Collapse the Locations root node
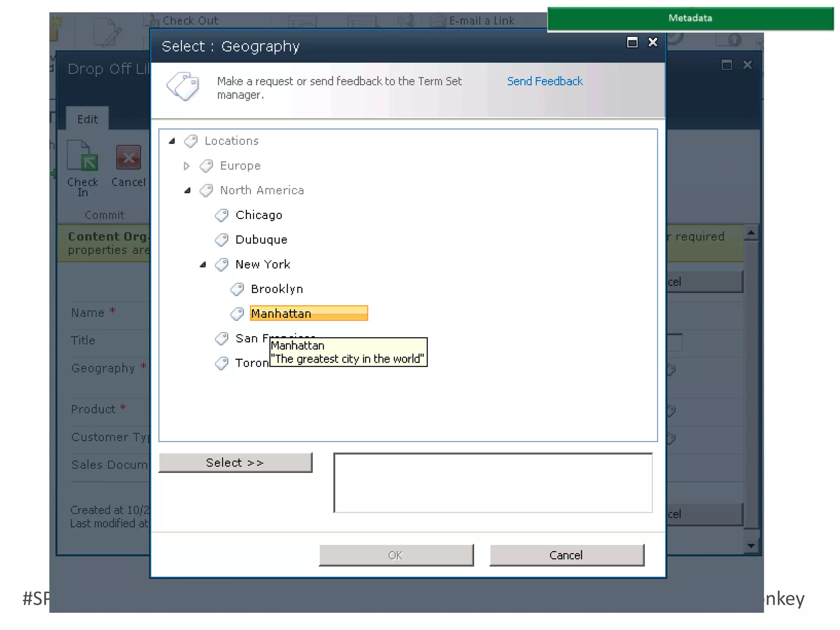This screenshot has width=840, height=630. (x=172, y=141)
